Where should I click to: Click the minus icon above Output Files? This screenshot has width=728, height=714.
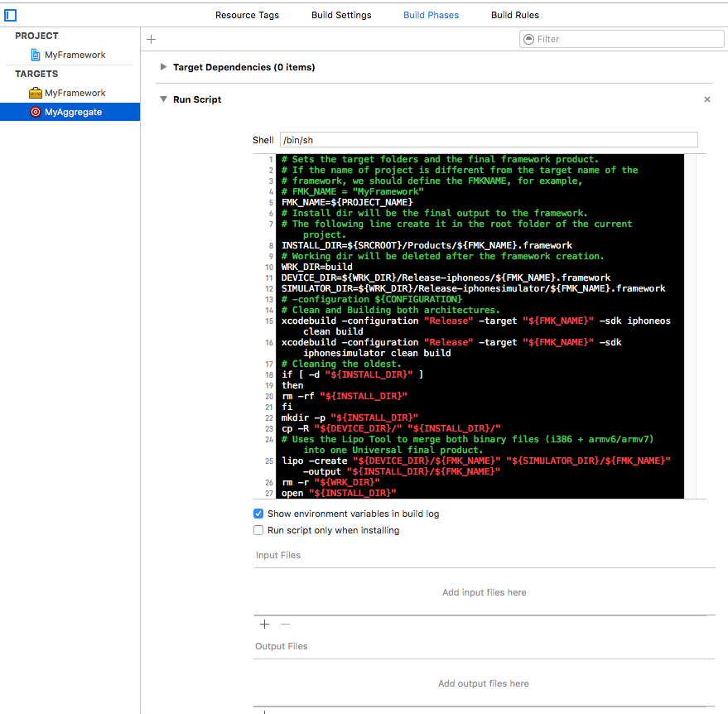coord(286,624)
